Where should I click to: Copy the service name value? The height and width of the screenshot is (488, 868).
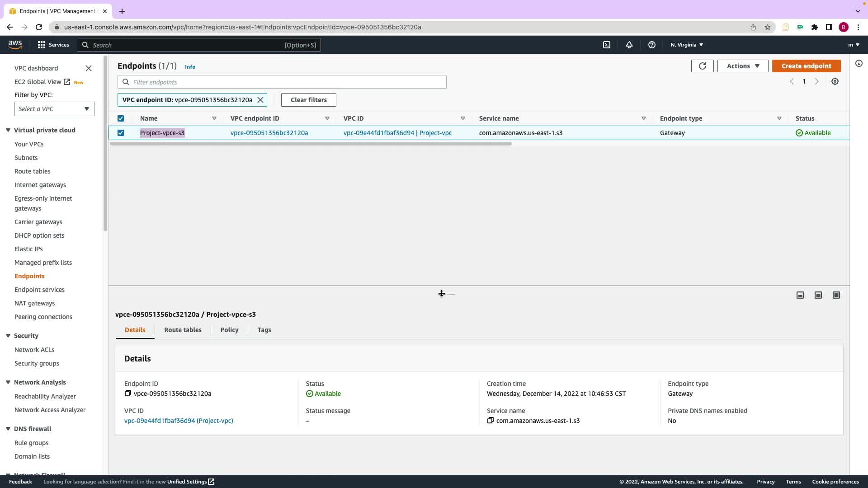[490, 421]
